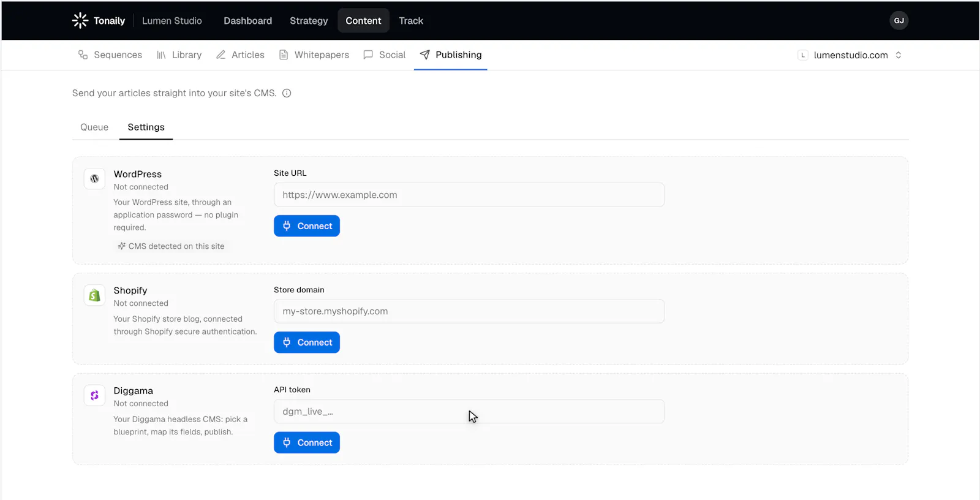Click the Shopify bag logo icon

[x=94, y=295]
